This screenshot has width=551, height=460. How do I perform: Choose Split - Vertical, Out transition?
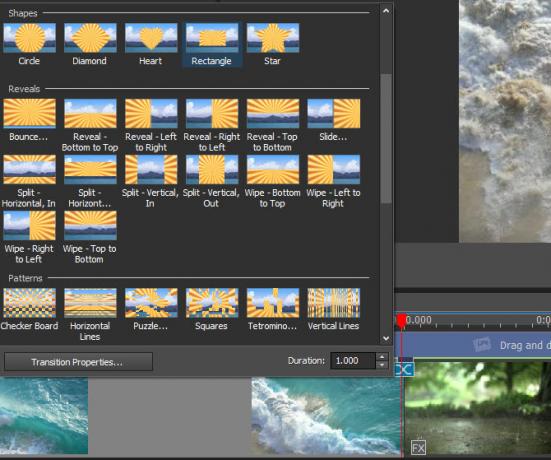pos(212,182)
